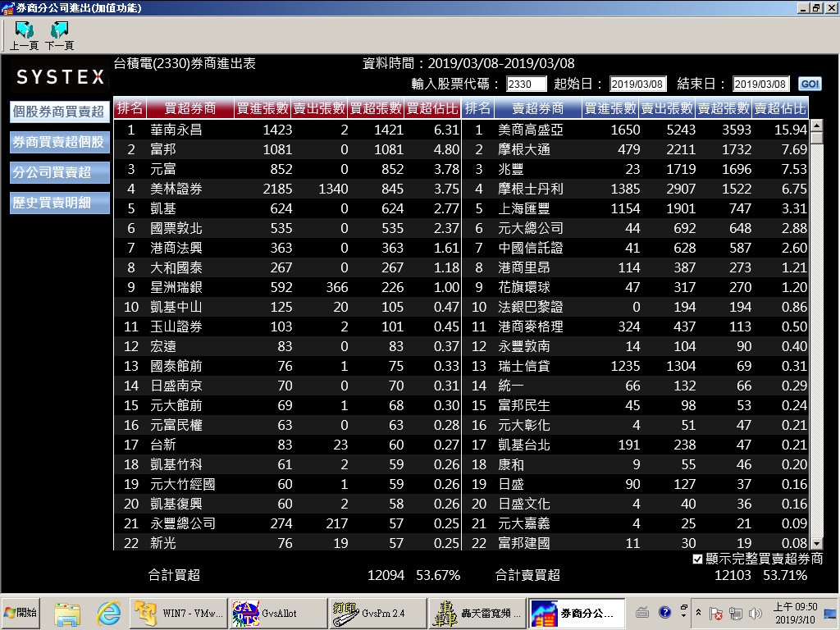This screenshot has height=630, width=840.
Task: Toggle the 顯示完整買賣超券商 checkbox
Action: [x=697, y=559]
